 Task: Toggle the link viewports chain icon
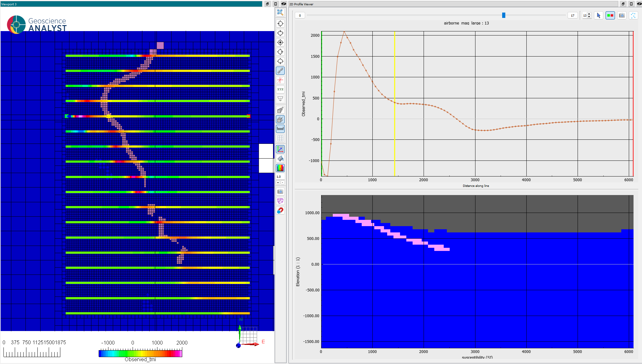tap(280, 71)
